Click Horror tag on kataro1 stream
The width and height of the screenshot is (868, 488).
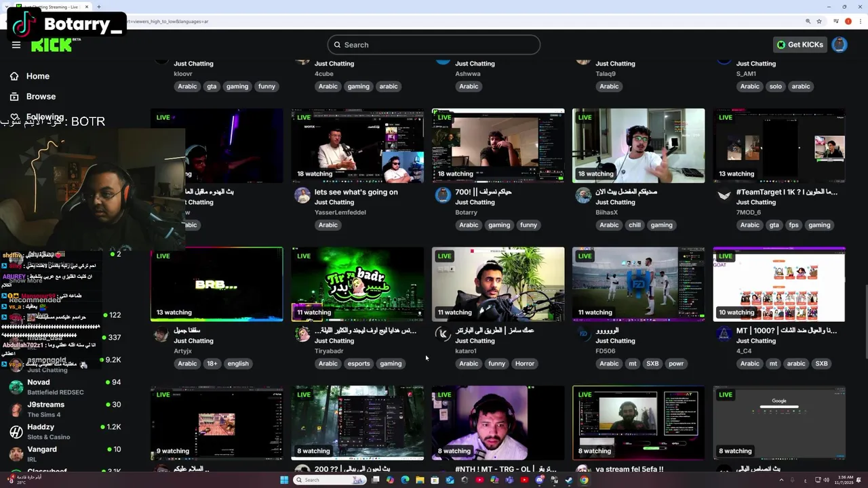pos(525,363)
